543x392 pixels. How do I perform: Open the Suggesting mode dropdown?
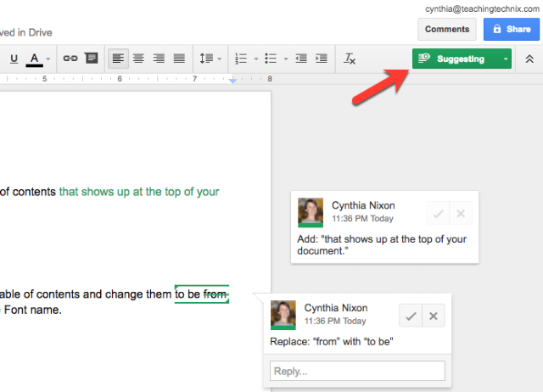coord(506,59)
